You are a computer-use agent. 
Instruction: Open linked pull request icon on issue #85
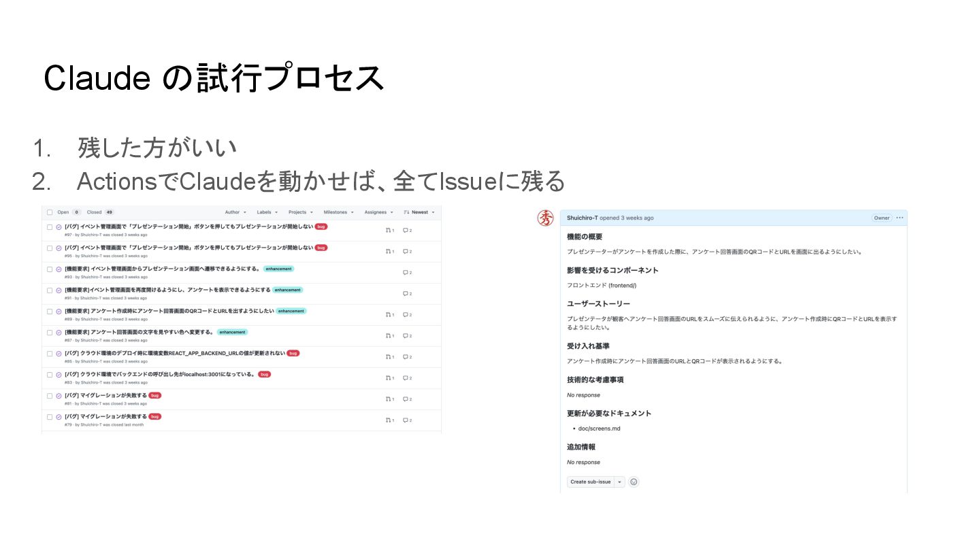coord(389,357)
